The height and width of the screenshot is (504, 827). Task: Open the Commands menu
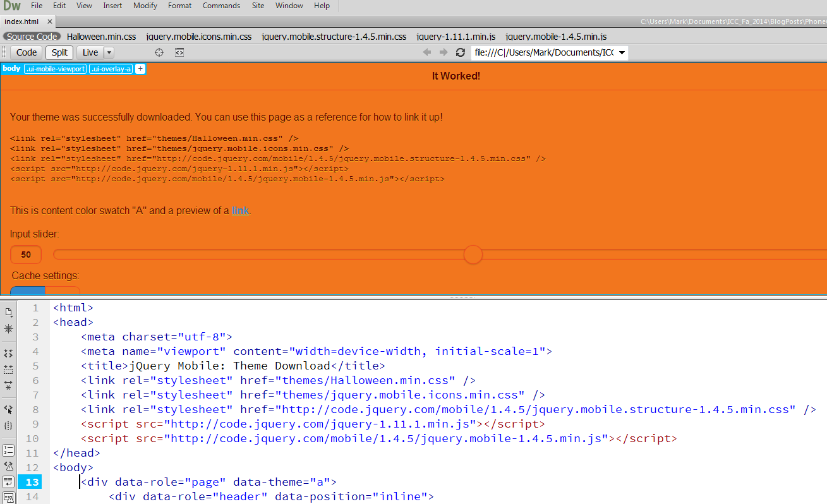click(221, 6)
